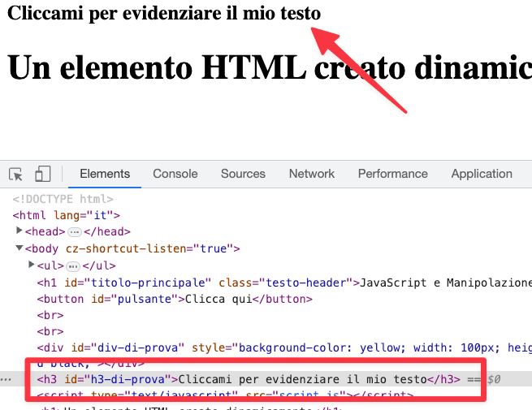The height and width of the screenshot is (410, 532).
Task: Select the first br node
Action: (50, 315)
